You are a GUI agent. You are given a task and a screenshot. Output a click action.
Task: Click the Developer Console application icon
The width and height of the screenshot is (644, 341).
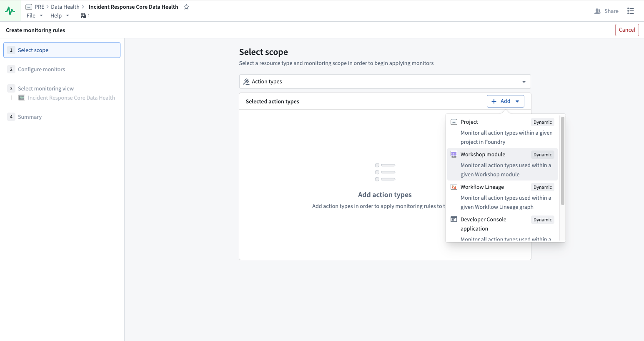(454, 219)
